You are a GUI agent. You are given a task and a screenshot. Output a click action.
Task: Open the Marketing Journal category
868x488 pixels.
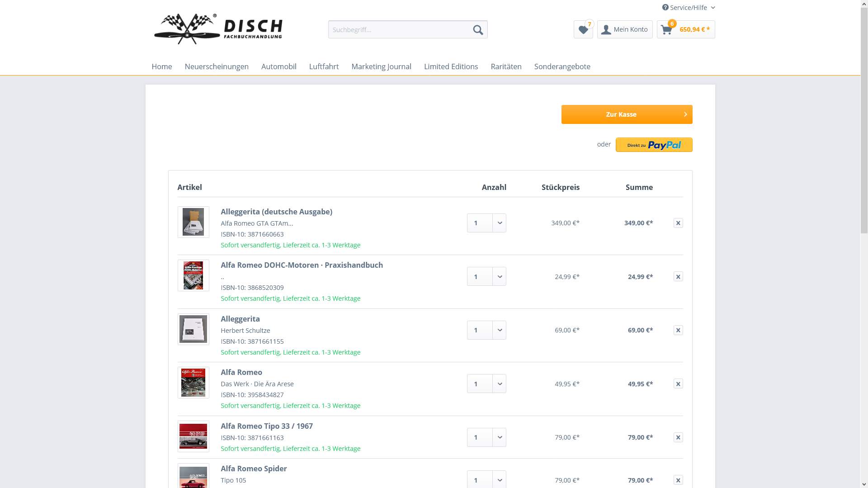[381, 66]
